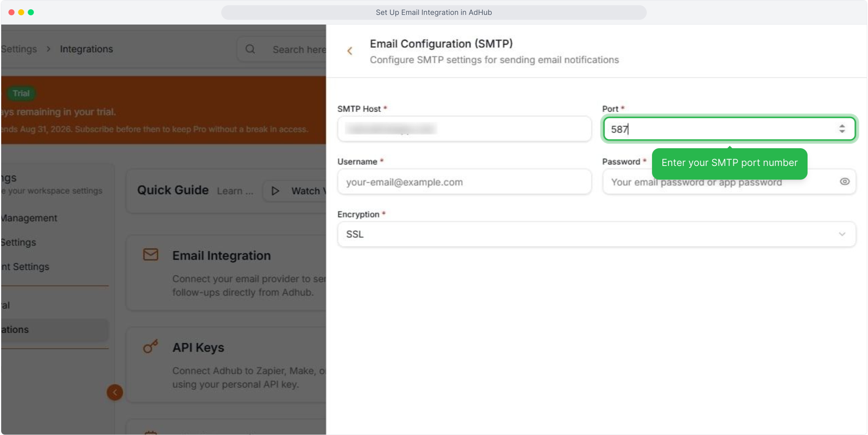Click the key icon of API Keys
Image resolution: width=868 pixels, height=435 pixels.
tap(151, 346)
